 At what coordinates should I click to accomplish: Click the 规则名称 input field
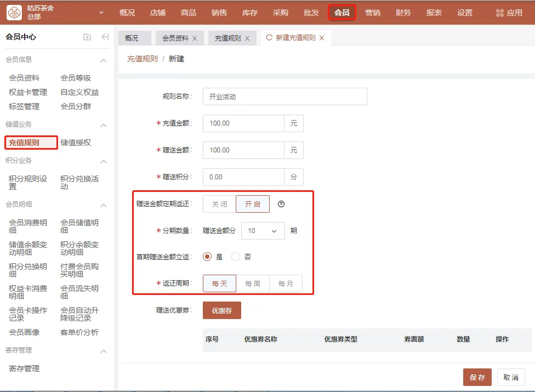(284, 96)
